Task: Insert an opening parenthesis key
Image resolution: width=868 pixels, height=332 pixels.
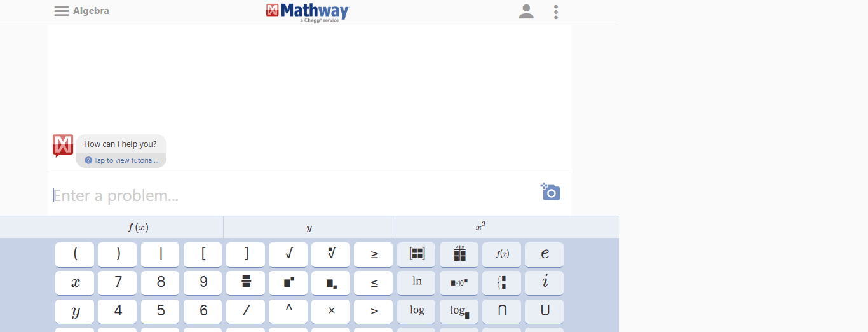Action: [x=75, y=254]
